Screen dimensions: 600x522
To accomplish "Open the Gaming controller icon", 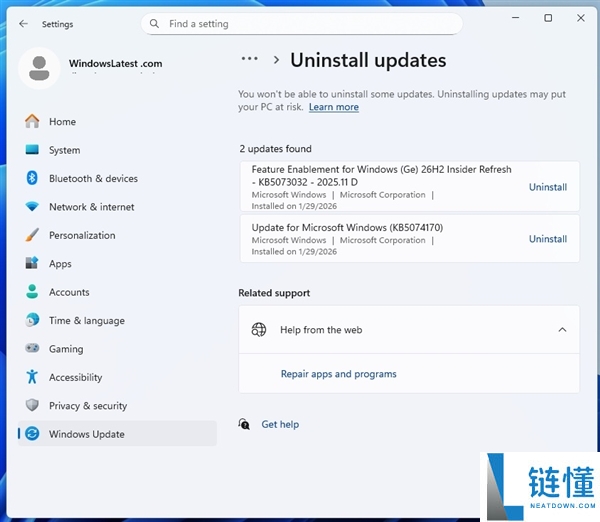I will point(32,349).
